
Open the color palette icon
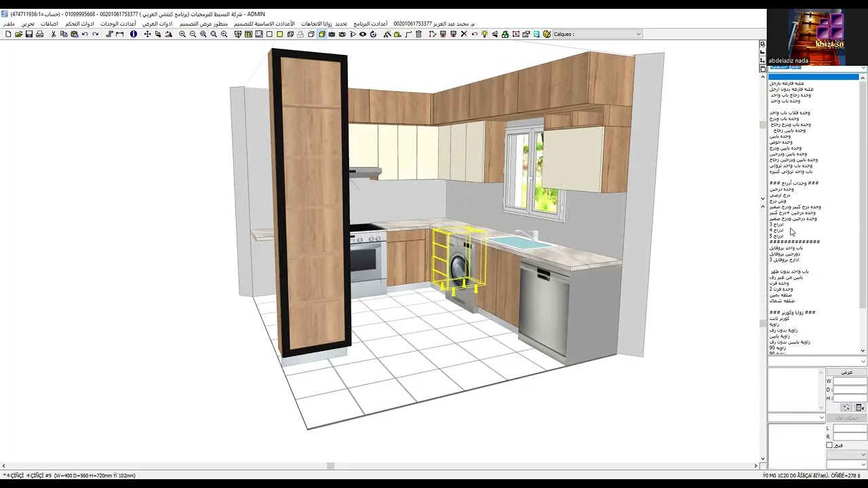click(547, 34)
